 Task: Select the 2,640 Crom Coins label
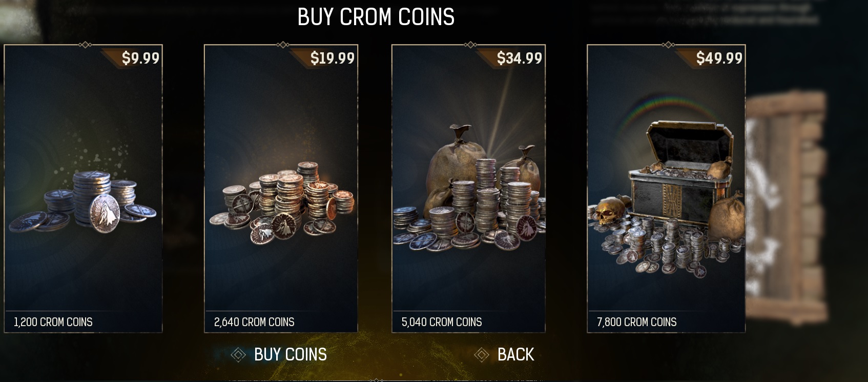[x=254, y=322]
